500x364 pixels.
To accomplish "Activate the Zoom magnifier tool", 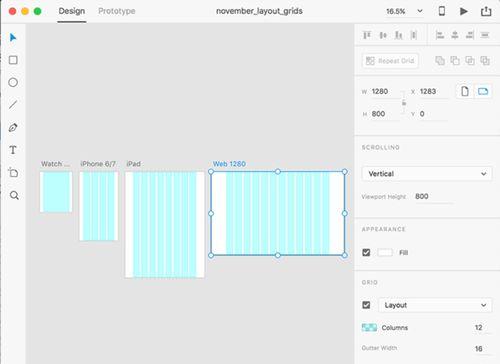I will pyautogui.click(x=14, y=195).
